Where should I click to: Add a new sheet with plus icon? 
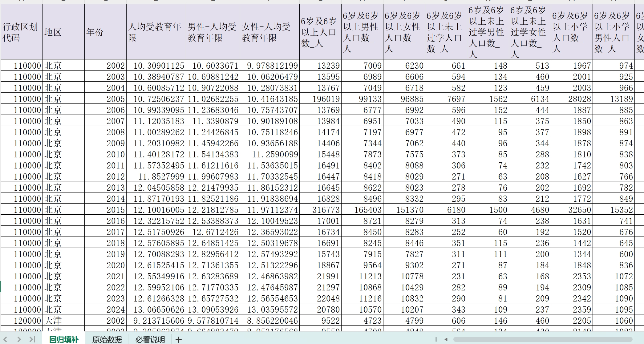(179, 340)
